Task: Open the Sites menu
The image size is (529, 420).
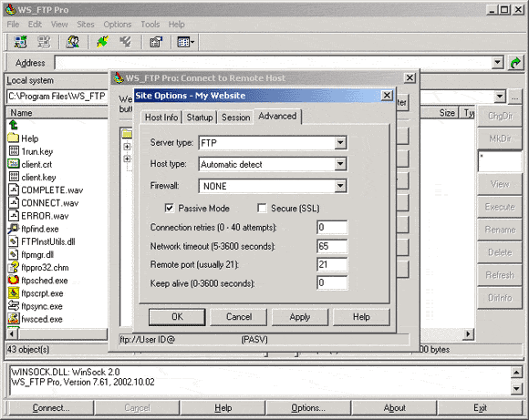Action: [x=86, y=25]
